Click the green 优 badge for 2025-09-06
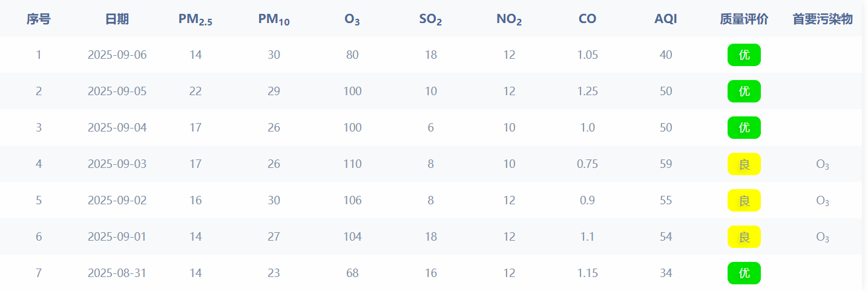The image size is (868, 291). tap(744, 55)
